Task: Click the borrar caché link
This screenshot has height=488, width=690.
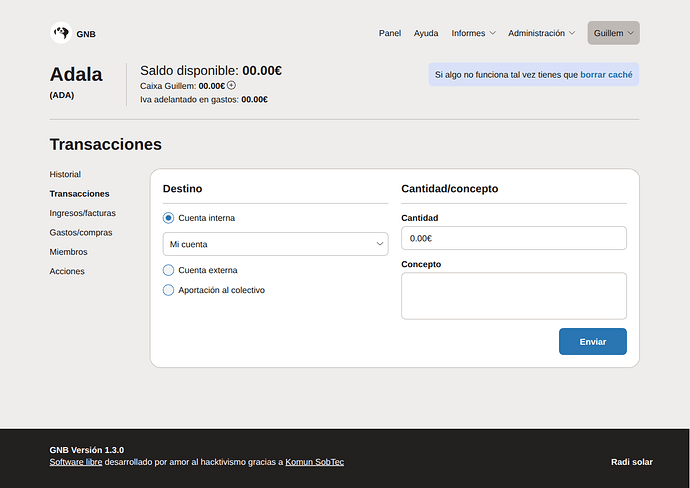Action: [605, 74]
